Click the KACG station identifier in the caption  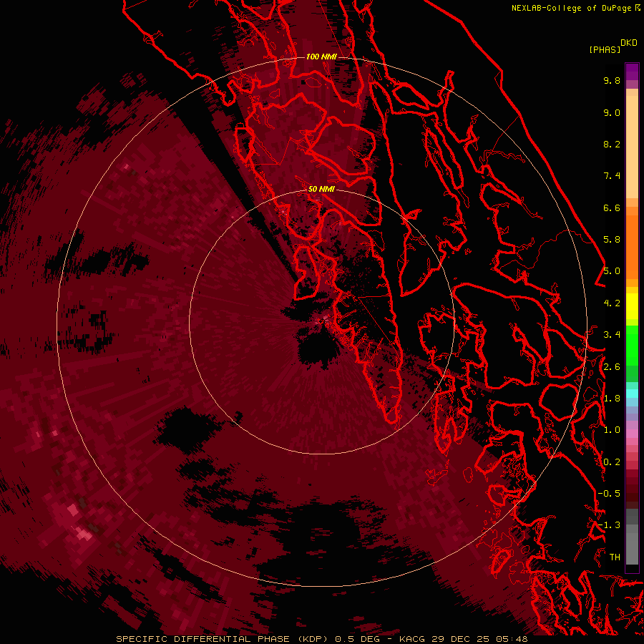(x=413, y=639)
